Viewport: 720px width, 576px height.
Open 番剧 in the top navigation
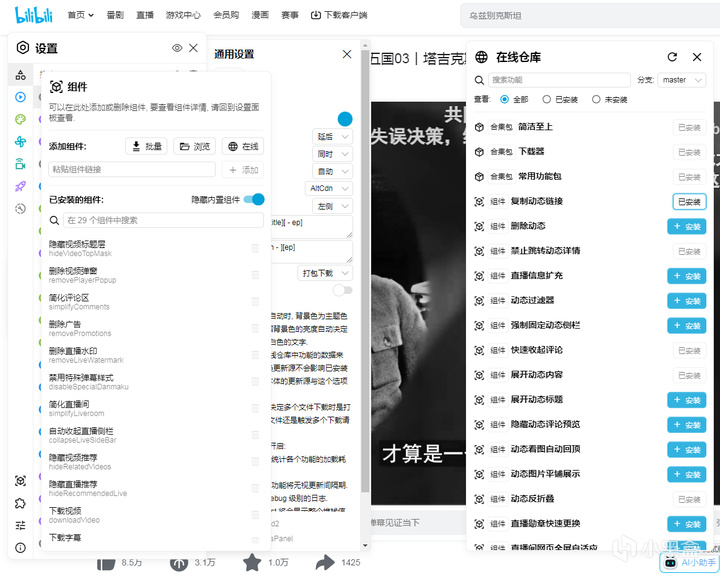click(x=115, y=15)
